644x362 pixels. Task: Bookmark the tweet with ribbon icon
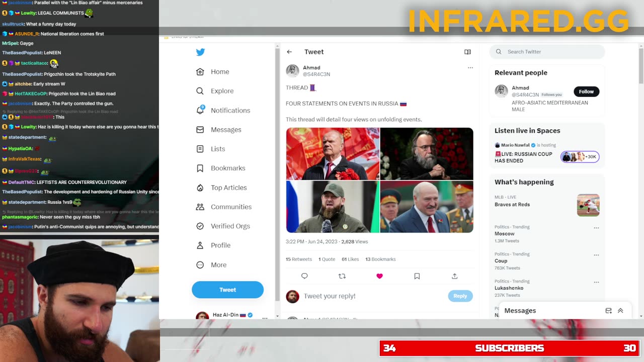[417, 276]
